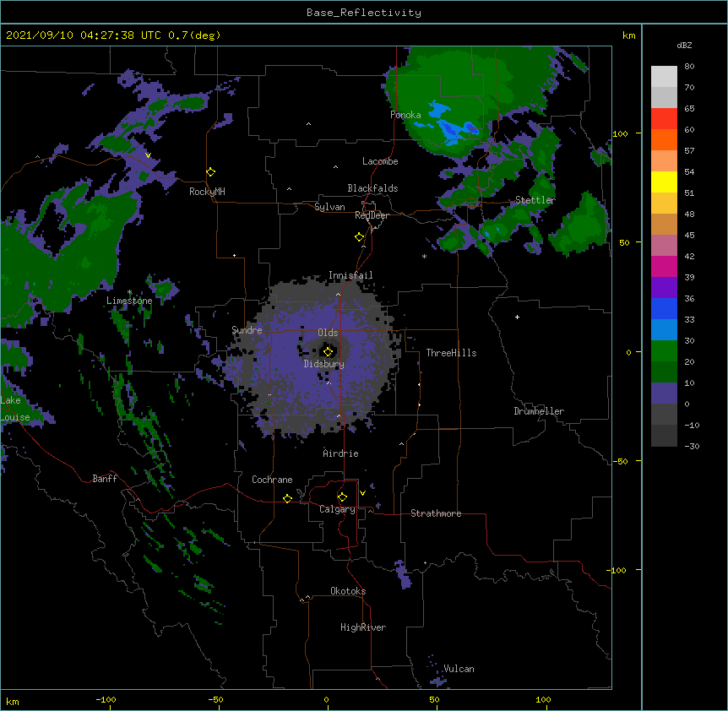728x711 pixels.
Task: Click the timestamp 2021/09/10 04:27:38 UTC
Action: point(84,35)
